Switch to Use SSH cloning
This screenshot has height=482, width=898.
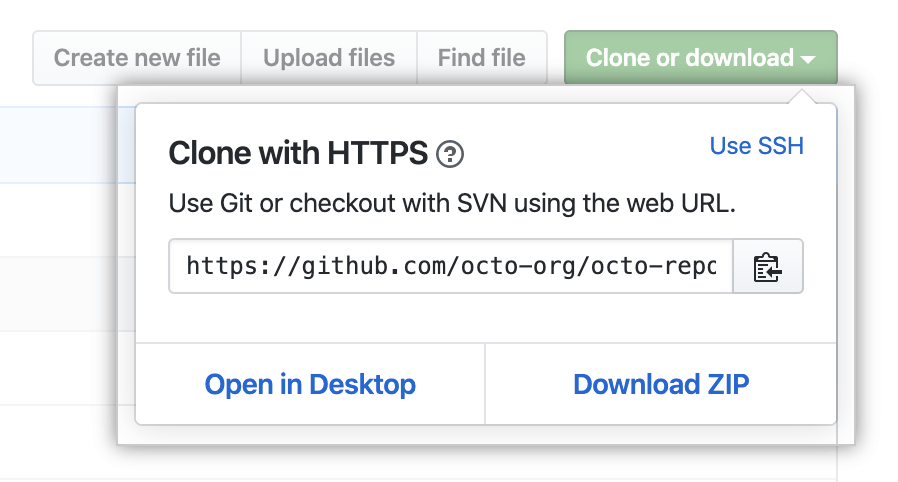pos(756,146)
